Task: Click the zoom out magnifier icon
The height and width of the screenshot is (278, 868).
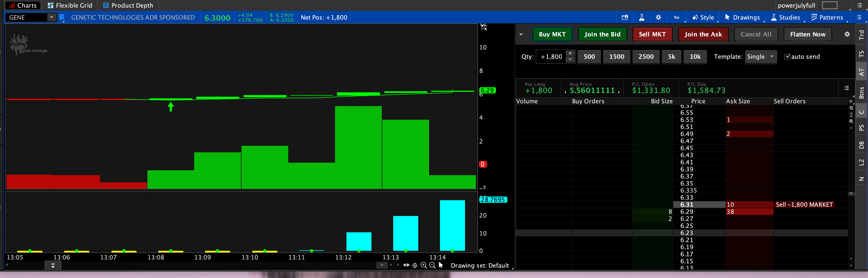Action: click(432, 265)
